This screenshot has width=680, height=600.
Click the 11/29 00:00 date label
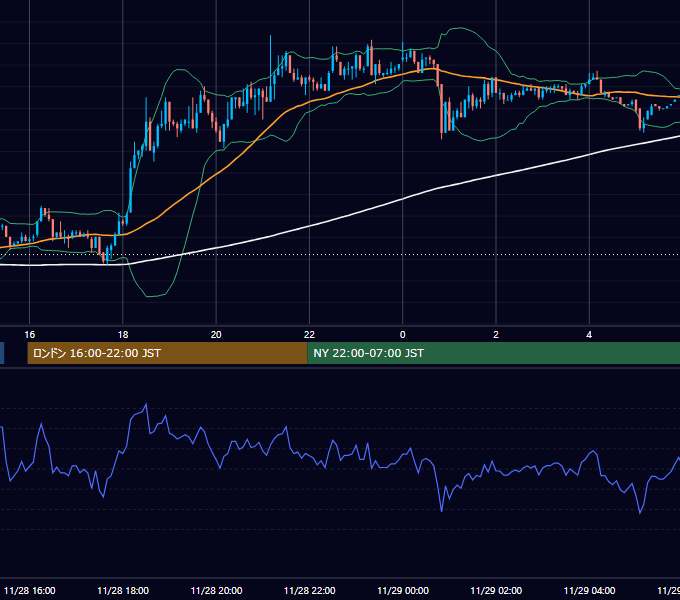[403, 590]
